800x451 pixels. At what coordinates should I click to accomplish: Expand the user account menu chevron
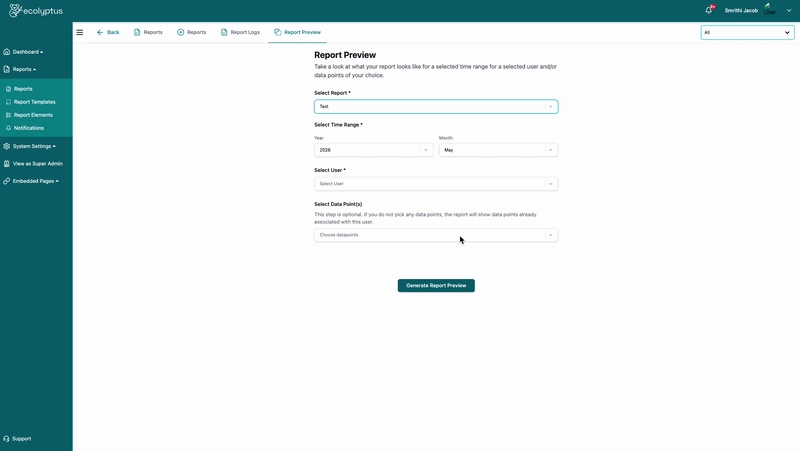point(789,10)
